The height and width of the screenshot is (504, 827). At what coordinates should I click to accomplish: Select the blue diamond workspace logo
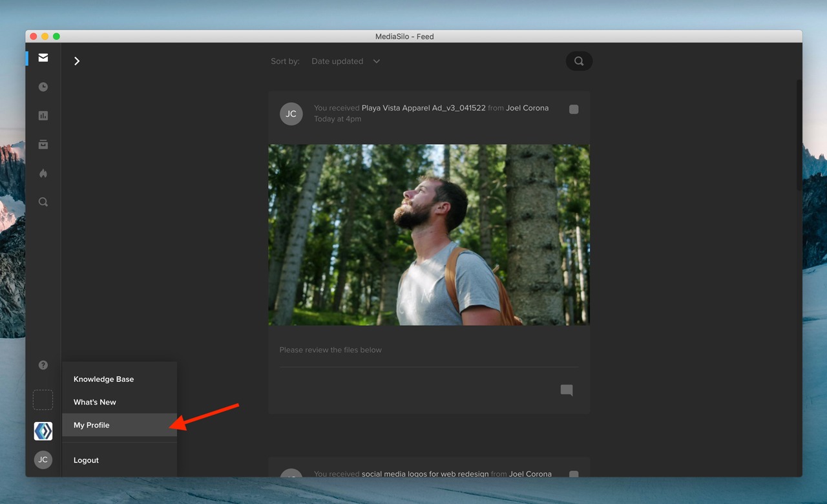pyautogui.click(x=43, y=431)
